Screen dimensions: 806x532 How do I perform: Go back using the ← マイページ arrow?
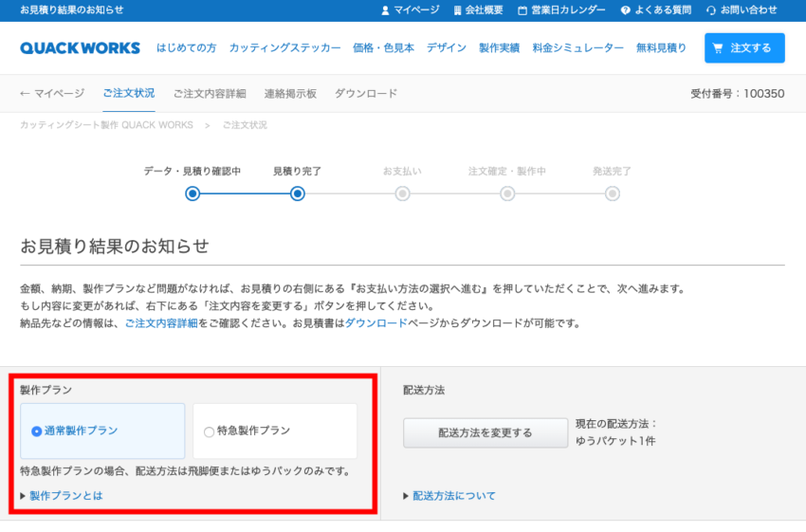click(x=26, y=94)
